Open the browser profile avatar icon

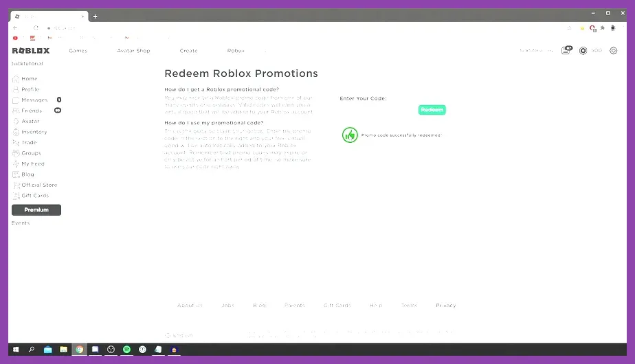click(x=613, y=28)
